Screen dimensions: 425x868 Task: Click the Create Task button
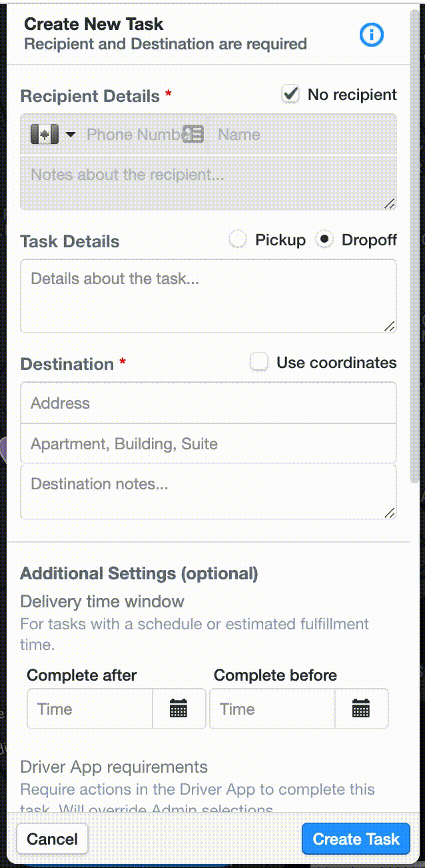coord(356,839)
